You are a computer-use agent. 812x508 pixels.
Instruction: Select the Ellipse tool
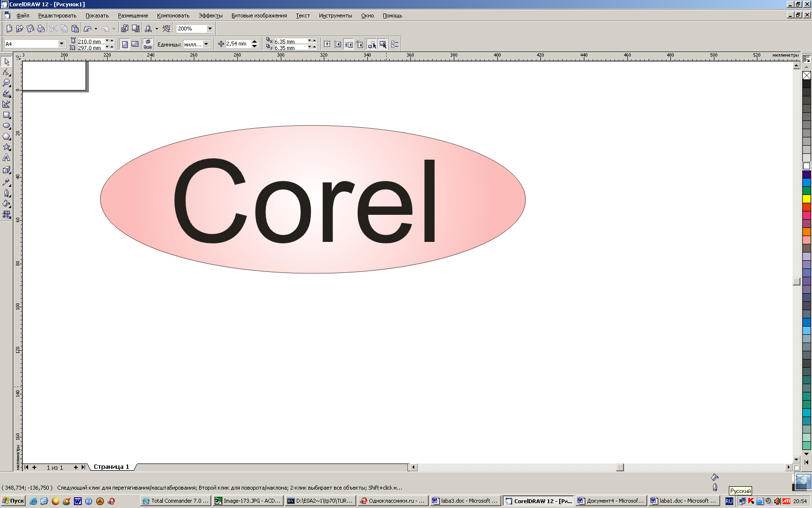tap(7, 126)
